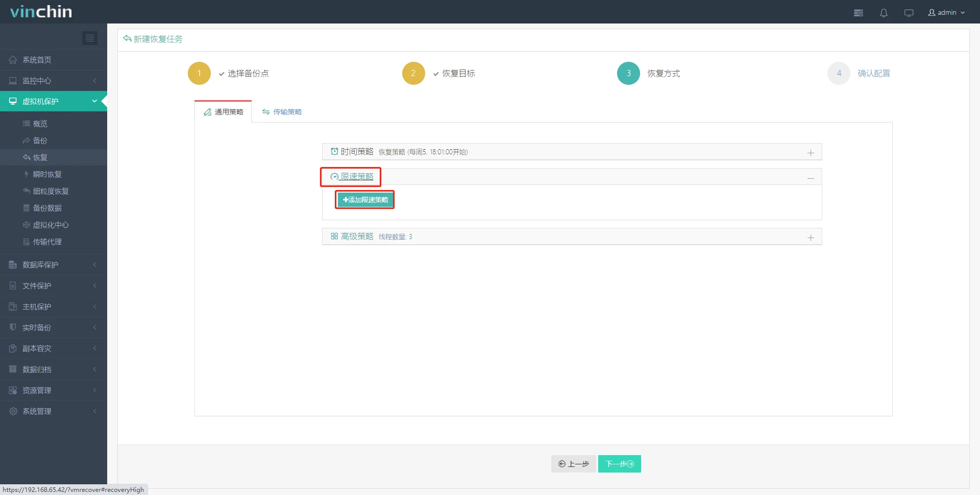Collapse 限速策略 with minus icon
980x495 pixels.
811,178
